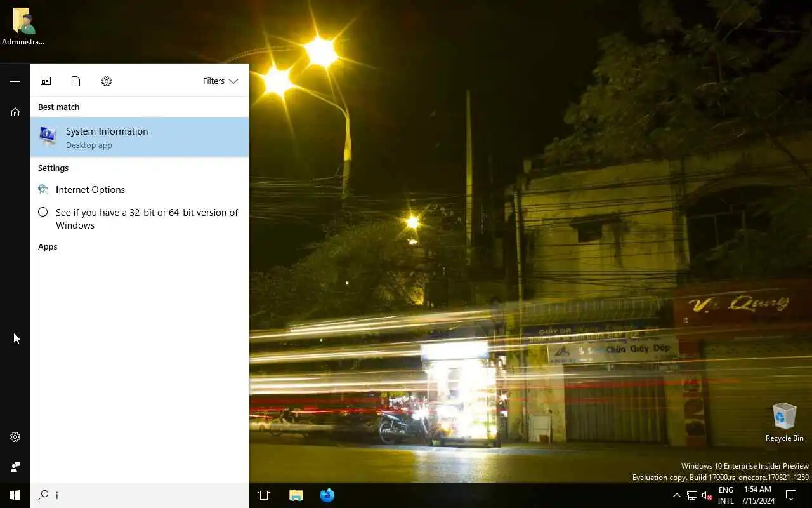Select the Administrator folder desktop icon

click(23, 27)
